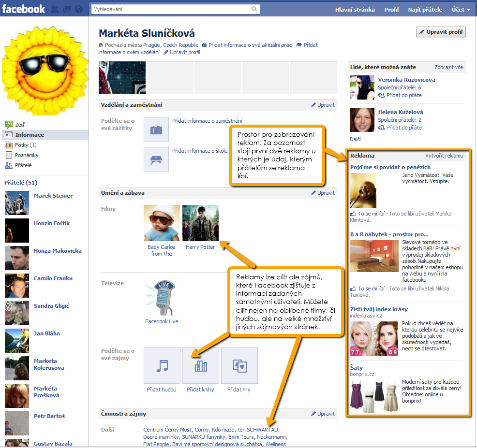Focus the Vyhledávání search field

click(170, 9)
